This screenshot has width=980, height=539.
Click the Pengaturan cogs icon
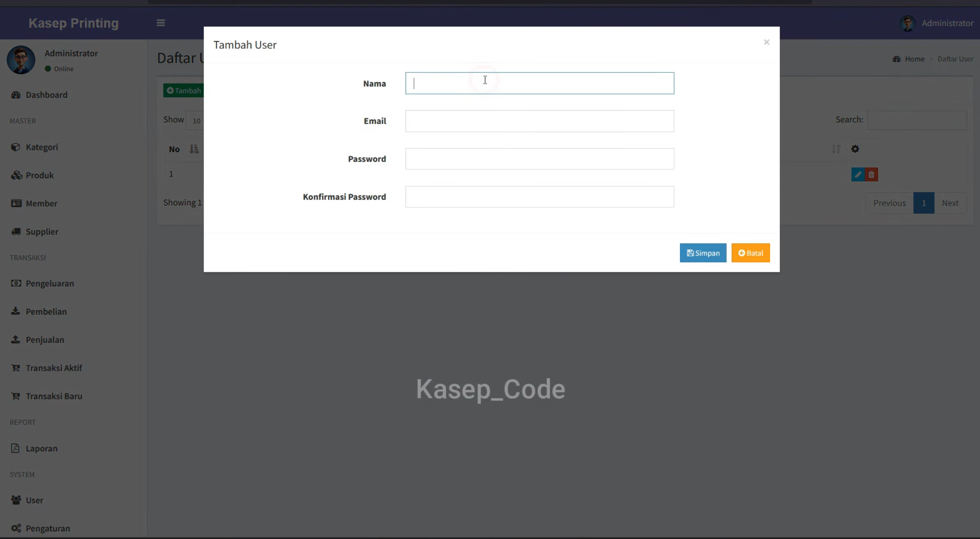coord(16,528)
